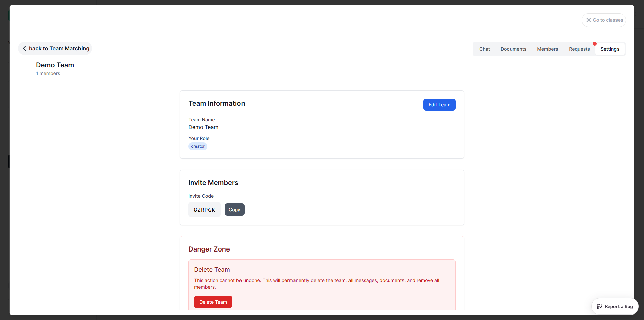Click the 'back to Team Matching' label

coord(59,48)
